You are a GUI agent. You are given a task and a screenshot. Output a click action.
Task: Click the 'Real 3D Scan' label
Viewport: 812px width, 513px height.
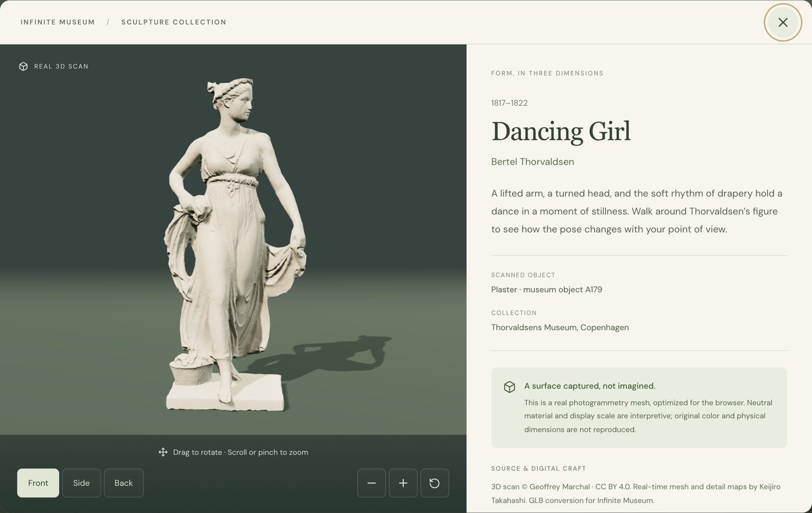(61, 66)
